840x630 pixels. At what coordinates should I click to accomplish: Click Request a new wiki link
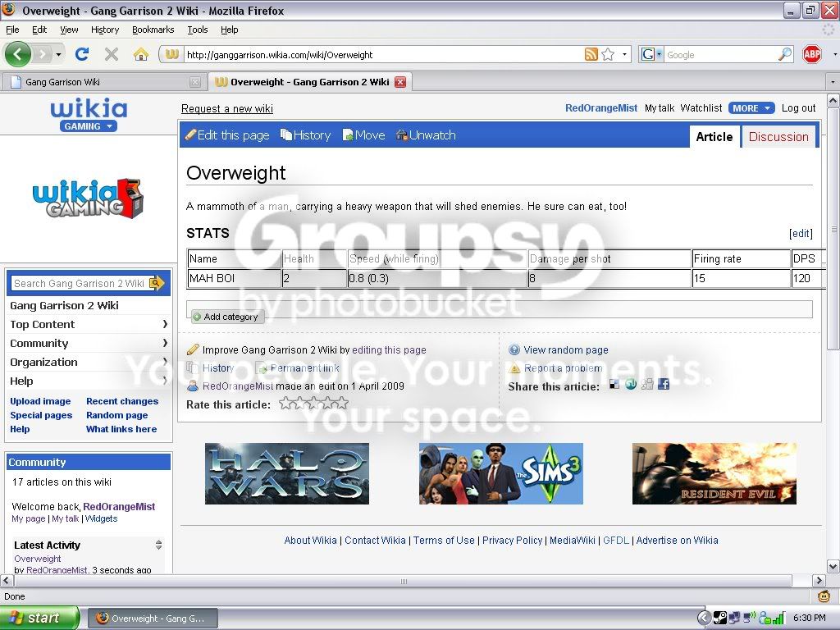(227, 109)
